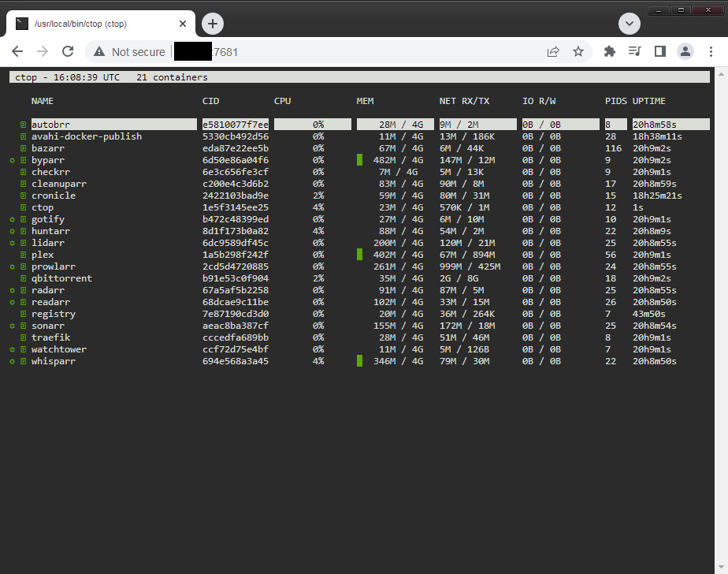Click the health gear icon beside readarr
The height and width of the screenshot is (574, 728).
pos(13,302)
